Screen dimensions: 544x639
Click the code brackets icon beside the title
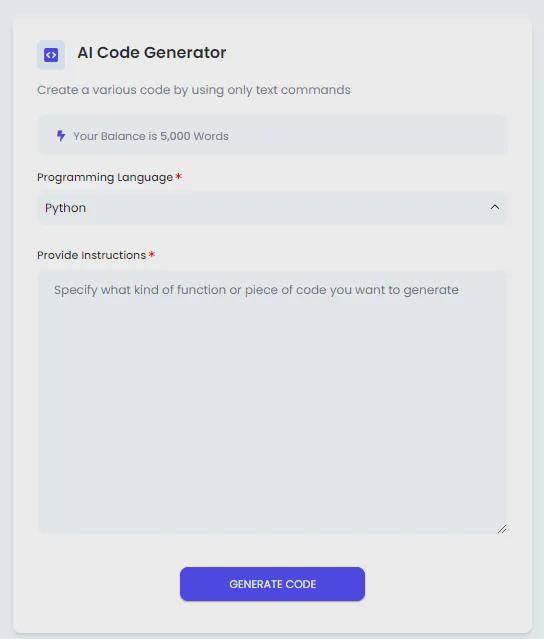pyautogui.click(x=51, y=55)
